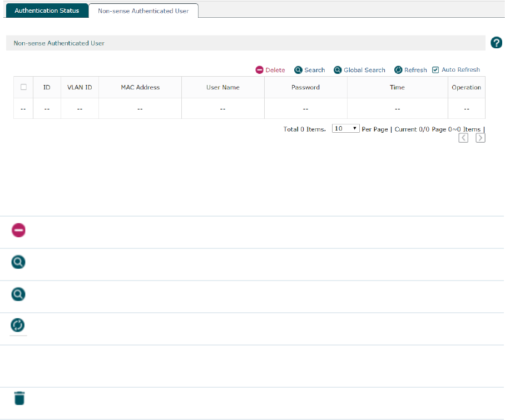Go to next page with right arrow

click(x=480, y=138)
